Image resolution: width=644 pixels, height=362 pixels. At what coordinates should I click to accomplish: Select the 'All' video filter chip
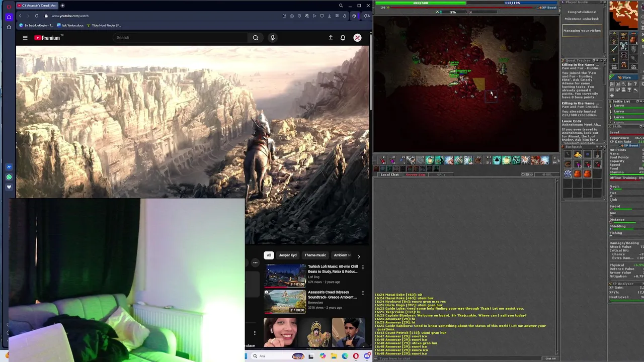(x=269, y=255)
